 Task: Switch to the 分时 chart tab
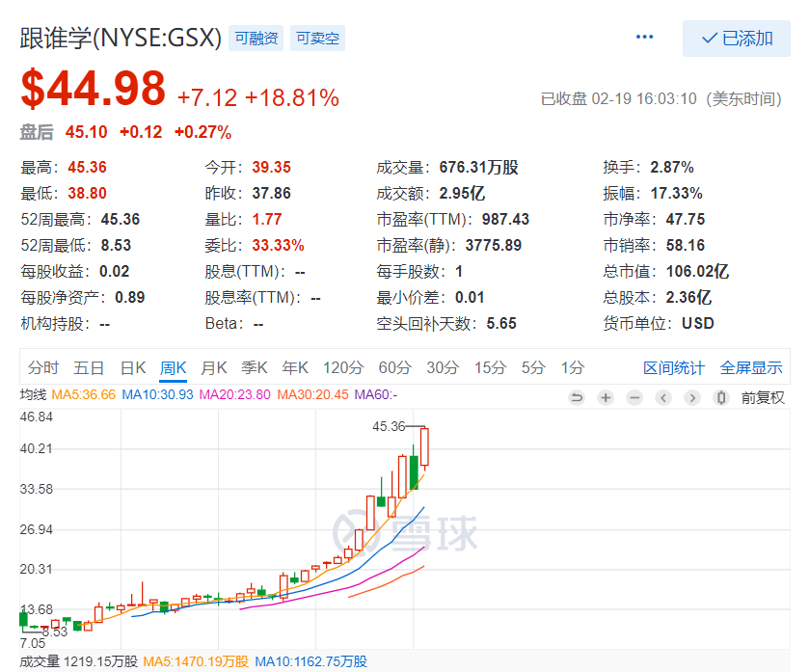coord(43,367)
